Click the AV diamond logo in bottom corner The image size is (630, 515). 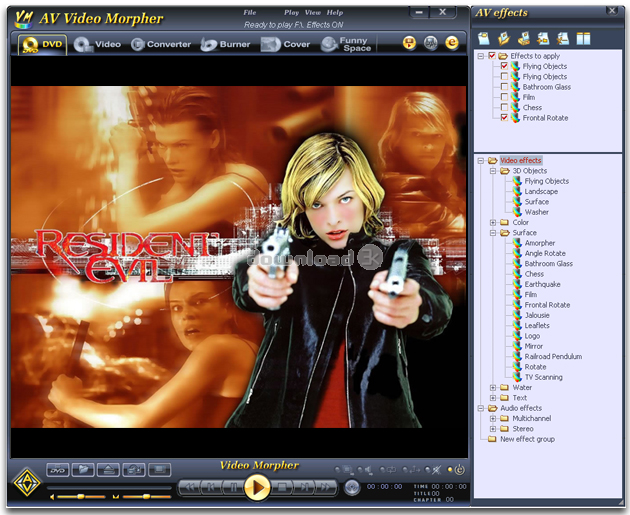[x=27, y=482]
